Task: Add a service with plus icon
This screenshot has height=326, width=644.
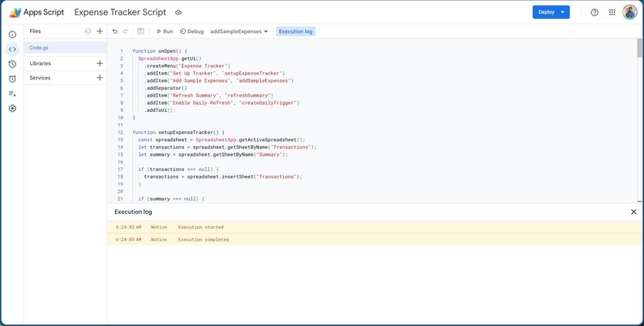Action: click(x=100, y=78)
